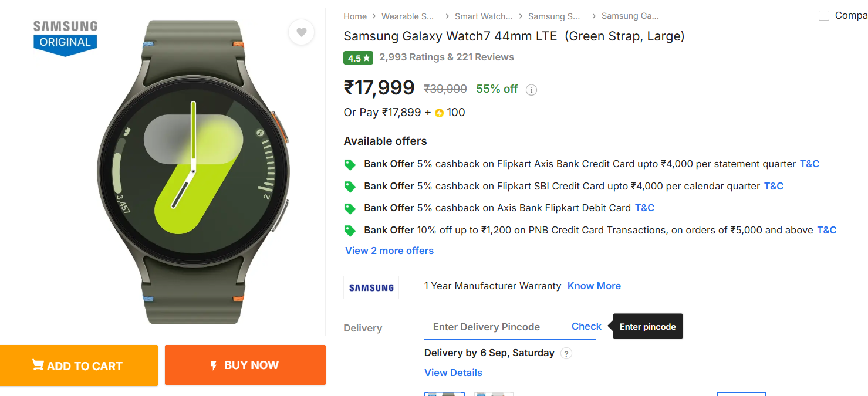Click the first Bank Offer tag icon
The height and width of the screenshot is (396, 868).
[x=350, y=164]
